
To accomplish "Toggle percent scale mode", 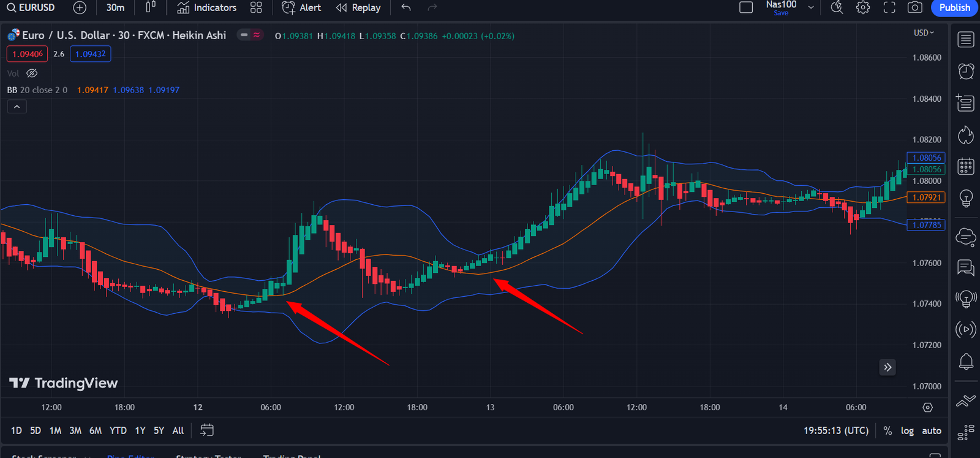I will click(x=888, y=431).
